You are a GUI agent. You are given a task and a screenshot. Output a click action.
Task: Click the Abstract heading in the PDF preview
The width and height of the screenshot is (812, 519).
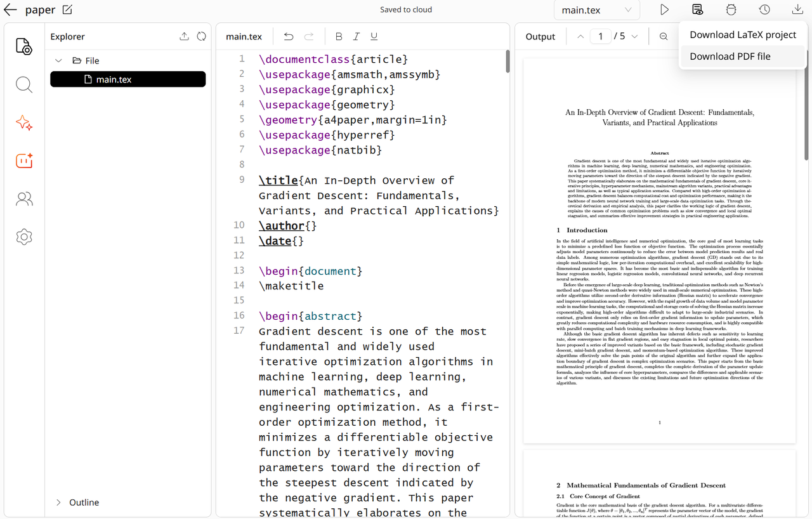[x=660, y=153]
